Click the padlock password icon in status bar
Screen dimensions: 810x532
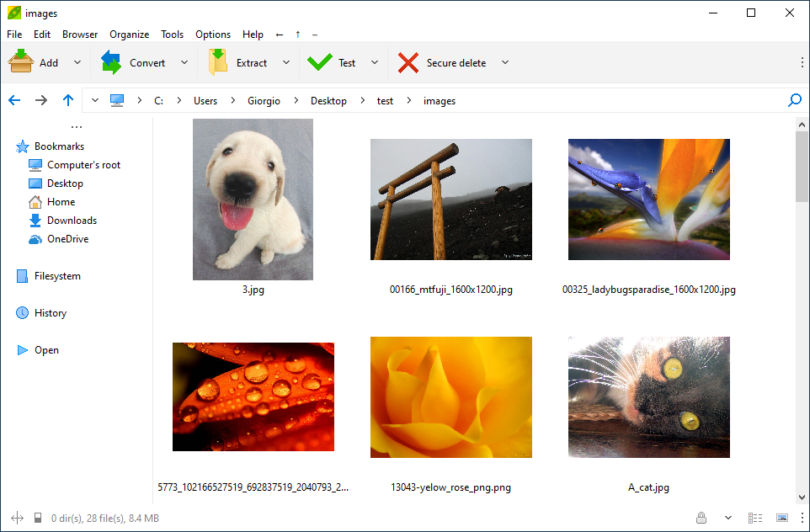pos(701,518)
